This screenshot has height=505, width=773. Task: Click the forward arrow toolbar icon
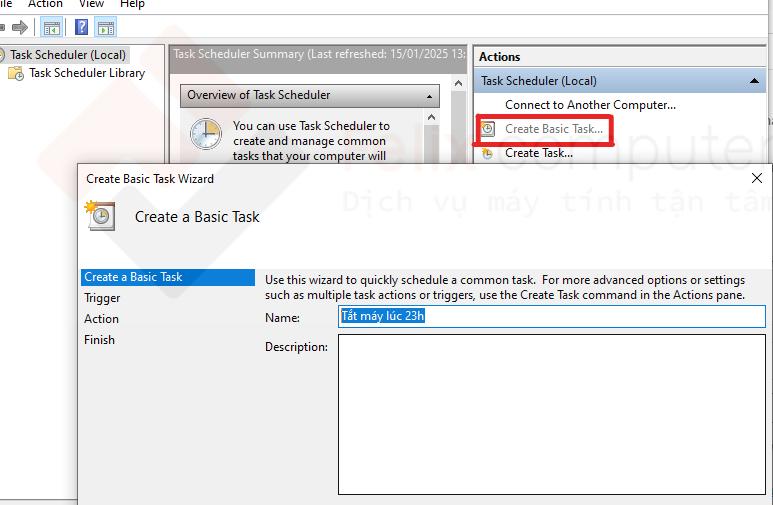19,27
